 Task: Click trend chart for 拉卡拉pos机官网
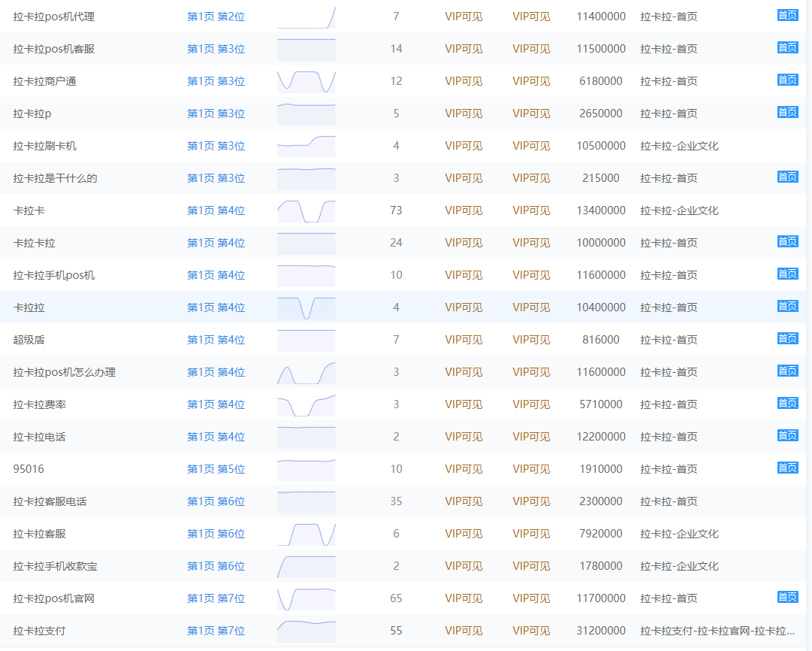point(306,598)
